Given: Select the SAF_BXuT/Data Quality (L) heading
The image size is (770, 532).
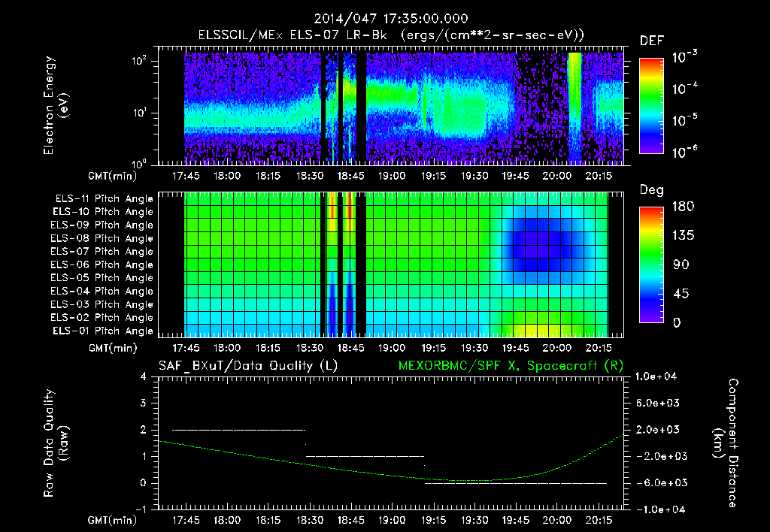Looking at the screenshot, I should [248, 366].
